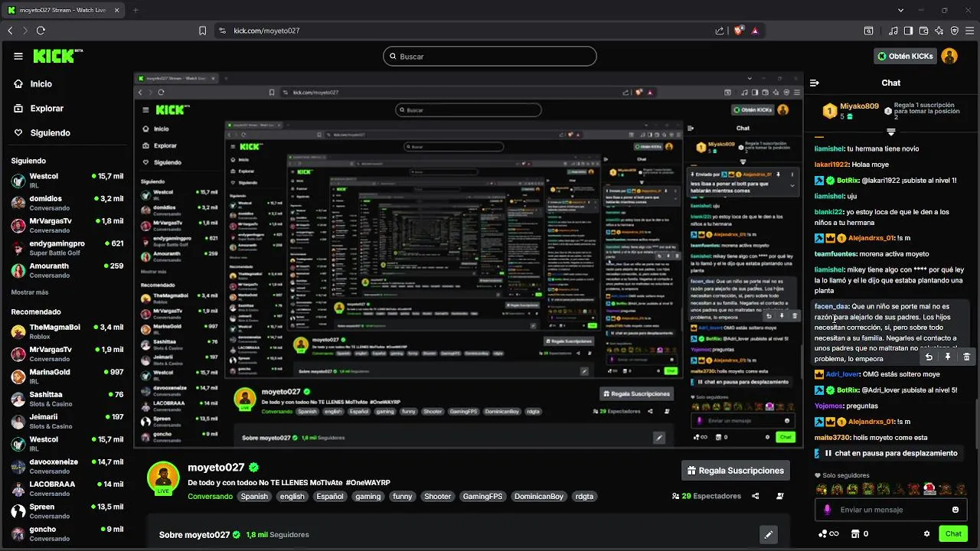Screen dimensions: 980x551
Task: Open the Brave Wallet icon
Action: [x=923, y=31]
